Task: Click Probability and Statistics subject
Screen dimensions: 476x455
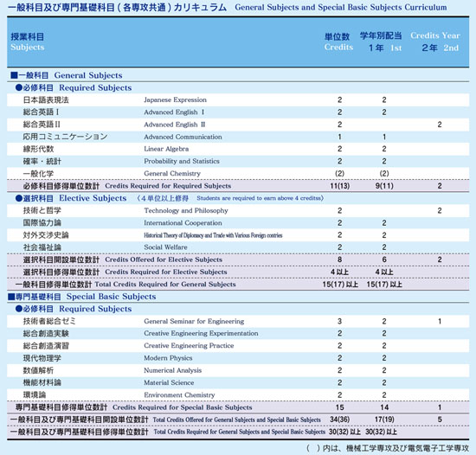Action: coord(182,162)
